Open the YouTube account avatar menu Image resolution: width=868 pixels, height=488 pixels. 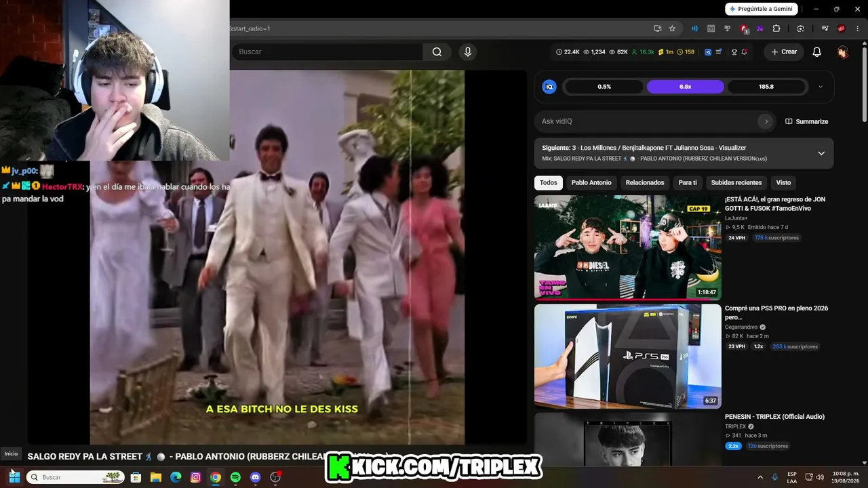(842, 52)
